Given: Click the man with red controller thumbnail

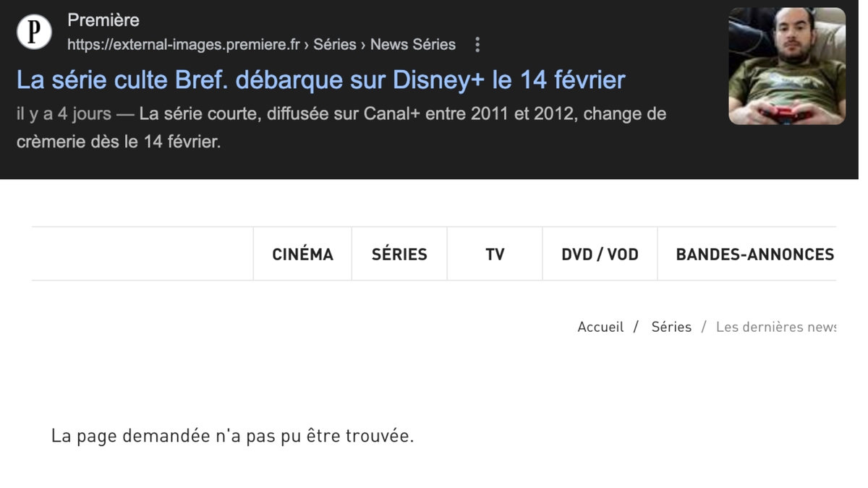Looking at the screenshot, I should pos(787,67).
